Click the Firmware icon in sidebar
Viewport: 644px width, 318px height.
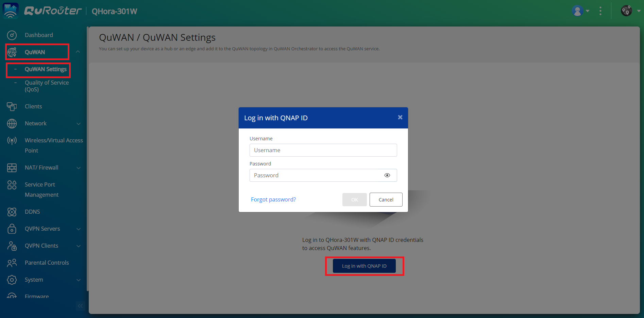pos(12,296)
